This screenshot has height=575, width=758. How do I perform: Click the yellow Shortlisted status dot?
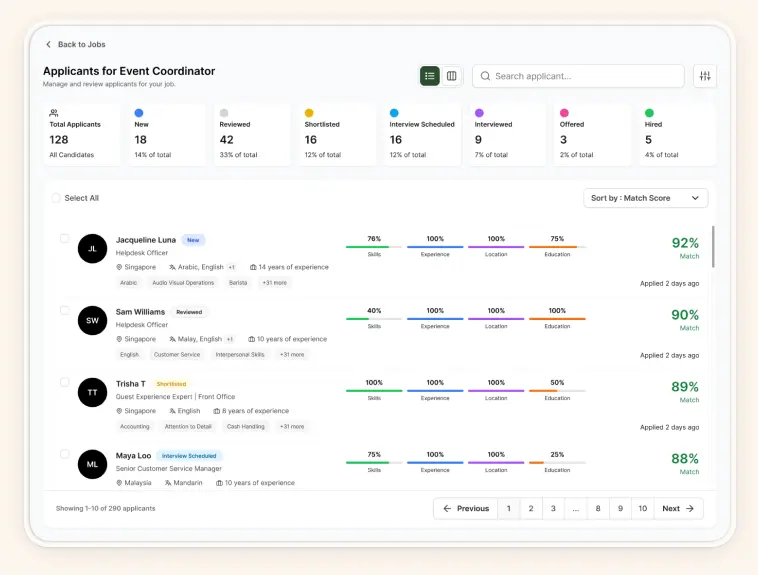(x=309, y=113)
